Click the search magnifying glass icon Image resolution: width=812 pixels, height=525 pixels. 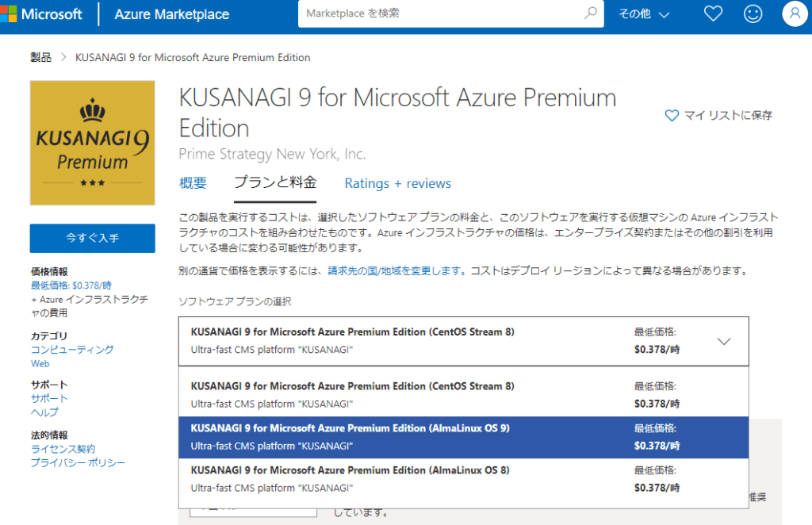590,13
